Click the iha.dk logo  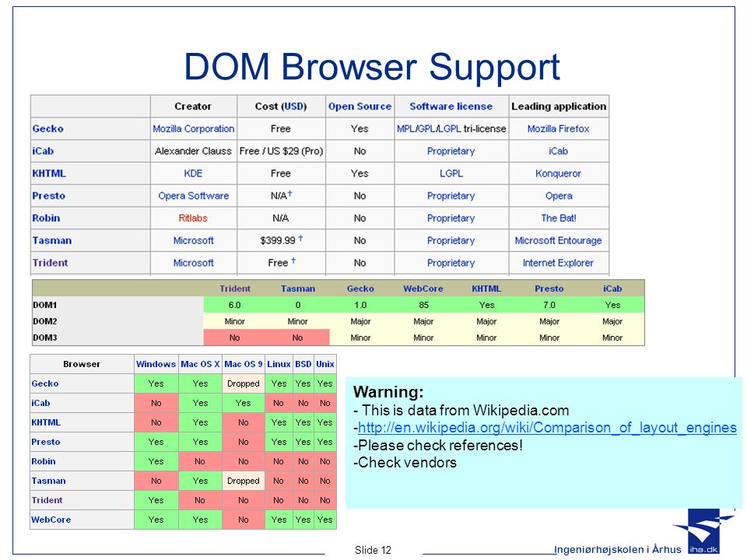click(703, 533)
